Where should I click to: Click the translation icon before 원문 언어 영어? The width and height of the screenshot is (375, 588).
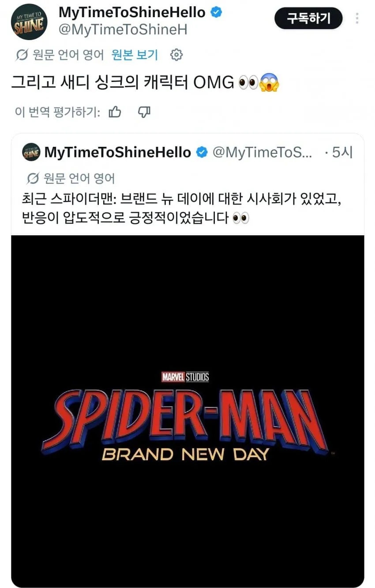point(22,55)
